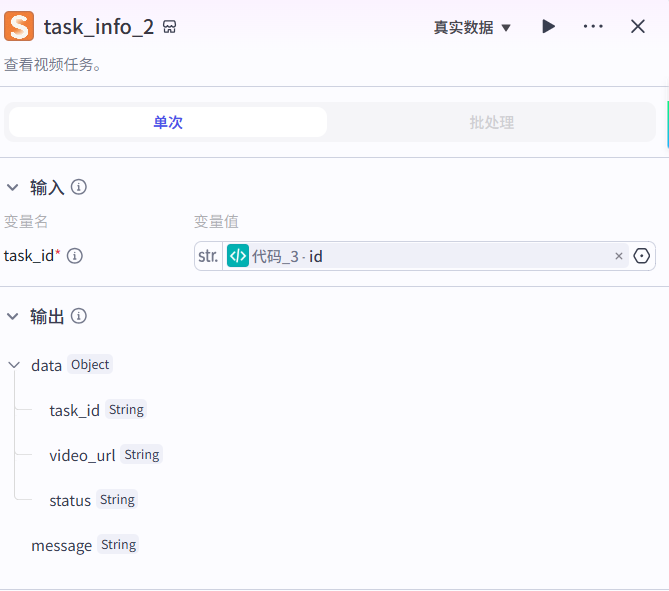Screen dimensions: 669x591
Task: Click info icon next to 输出
Action: tap(79, 316)
